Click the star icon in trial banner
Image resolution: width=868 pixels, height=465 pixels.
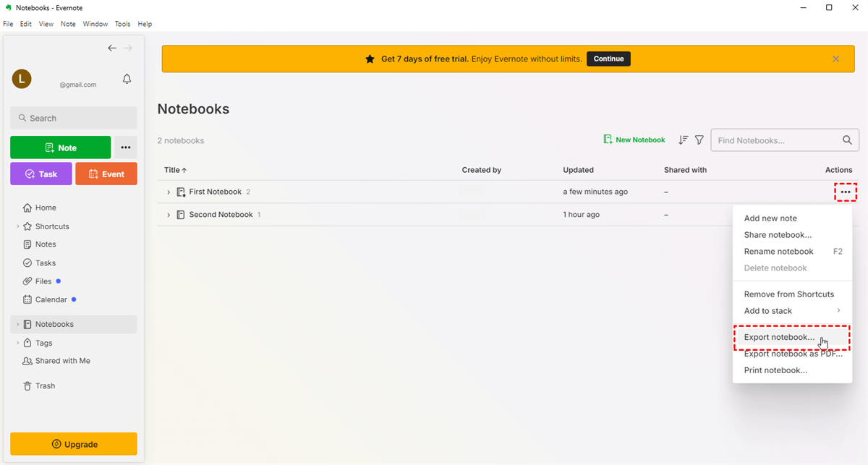(370, 59)
